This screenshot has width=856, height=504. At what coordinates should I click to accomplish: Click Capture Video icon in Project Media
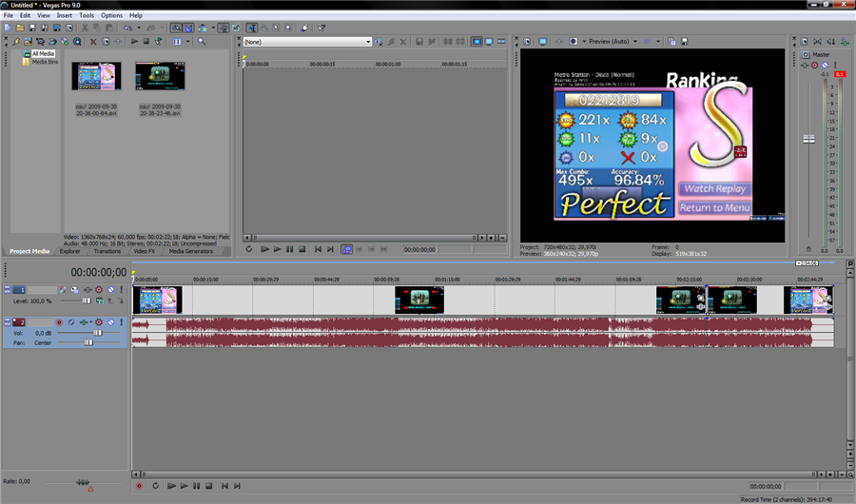pos(40,42)
